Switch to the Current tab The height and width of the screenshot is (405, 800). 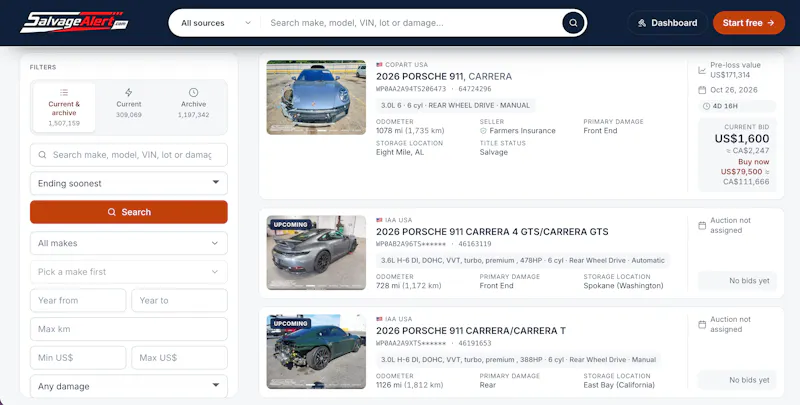129,108
